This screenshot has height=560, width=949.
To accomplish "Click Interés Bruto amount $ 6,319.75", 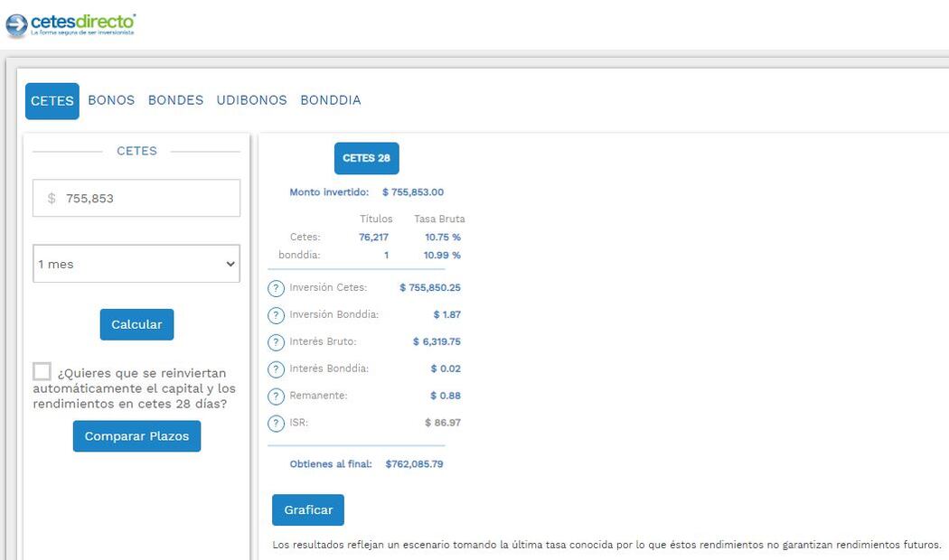I will pyautogui.click(x=437, y=341).
